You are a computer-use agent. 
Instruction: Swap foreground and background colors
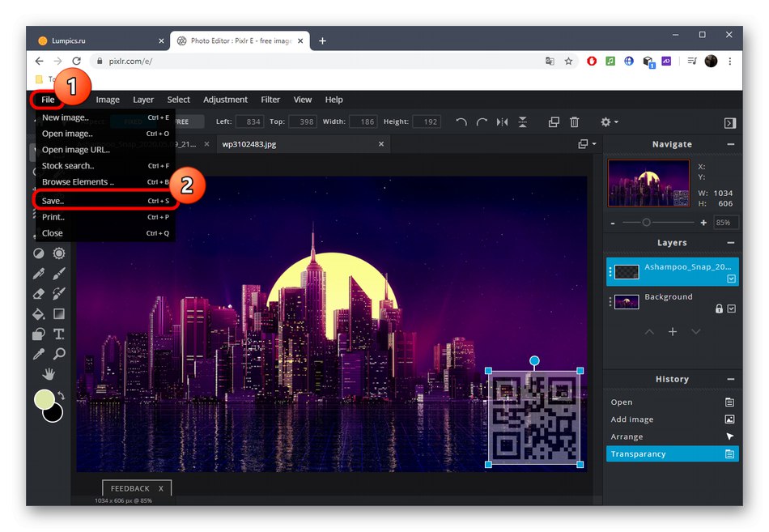tap(61, 395)
